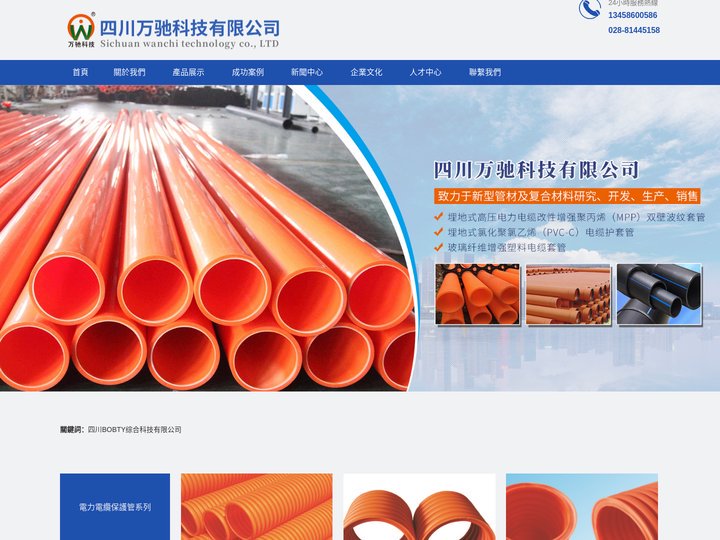Open the blue-background orange pipe thumbnail
Screen dimensions: 720x540
[x=582, y=507]
